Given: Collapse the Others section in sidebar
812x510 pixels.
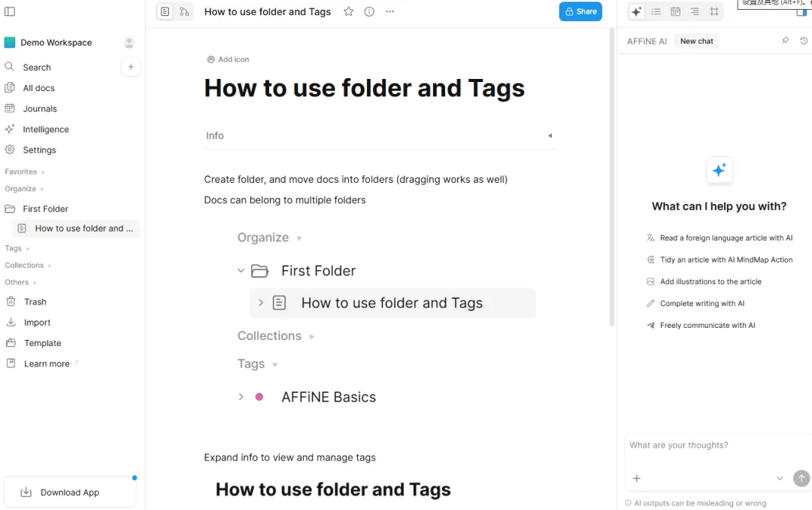Looking at the screenshot, I should [20, 283].
